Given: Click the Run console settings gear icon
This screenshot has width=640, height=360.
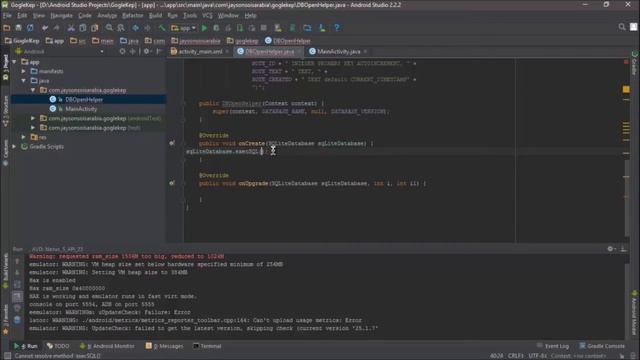Looking at the screenshot, I should click(610, 249).
